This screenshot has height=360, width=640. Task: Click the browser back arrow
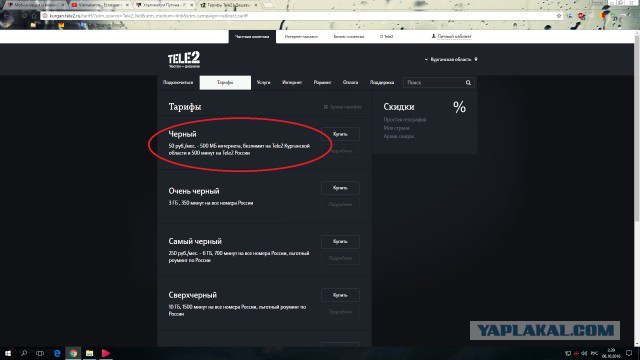pyautogui.click(x=7, y=16)
